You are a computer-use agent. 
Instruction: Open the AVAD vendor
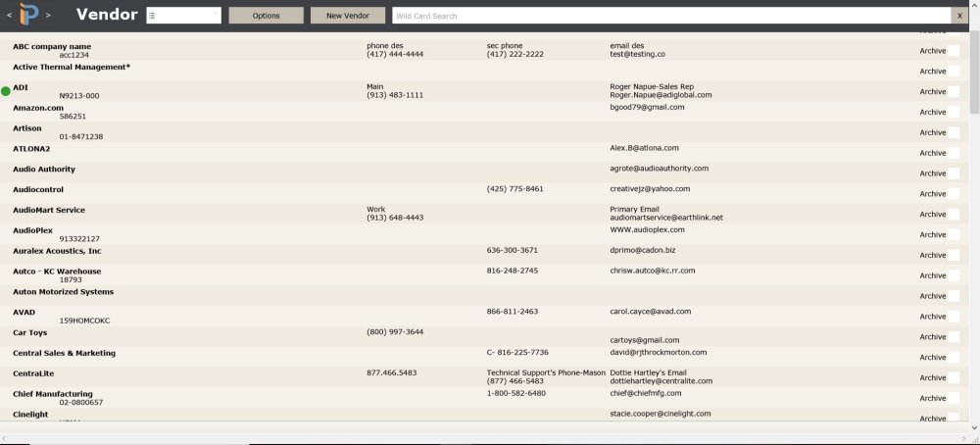pyautogui.click(x=24, y=312)
